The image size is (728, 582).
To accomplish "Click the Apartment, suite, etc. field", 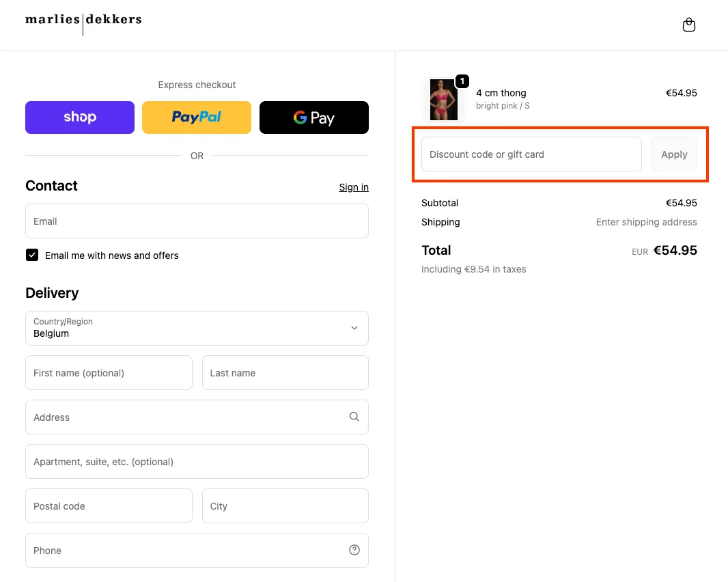I will 197,461.
